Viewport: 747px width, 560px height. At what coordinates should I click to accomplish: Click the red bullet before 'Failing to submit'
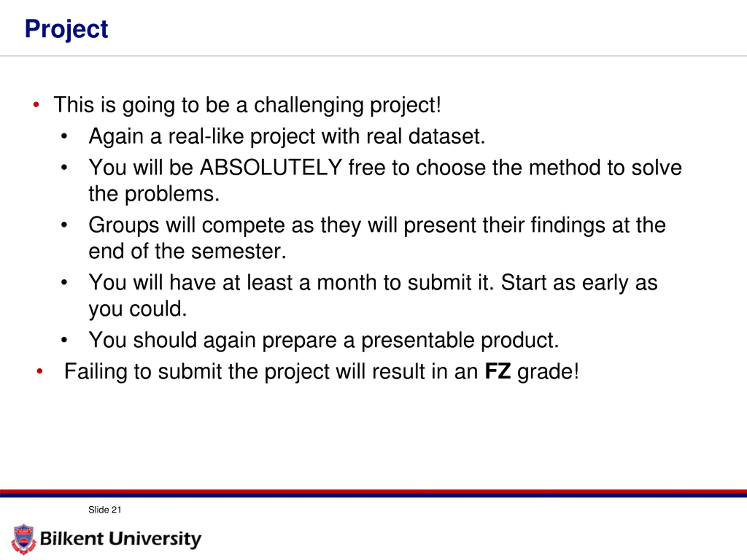(39, 371)
